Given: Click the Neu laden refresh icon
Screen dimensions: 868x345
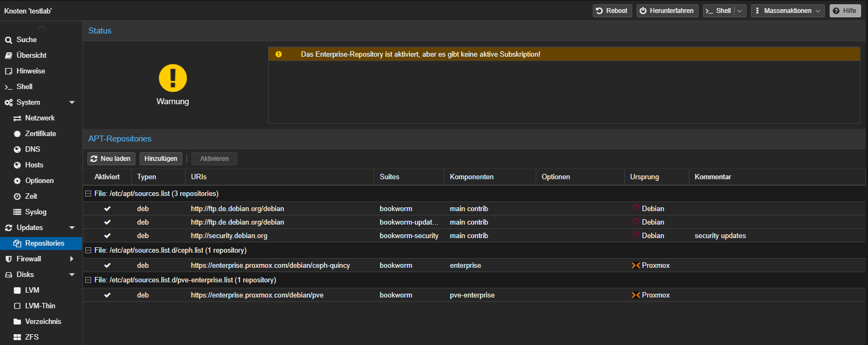Looking at the screenshot, I should (94, 159).
